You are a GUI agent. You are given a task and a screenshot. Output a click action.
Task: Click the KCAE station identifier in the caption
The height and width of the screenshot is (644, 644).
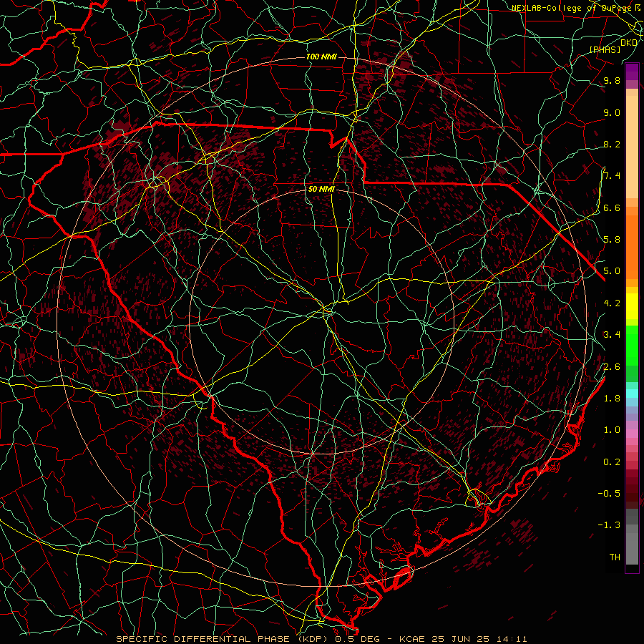(413, 639)
